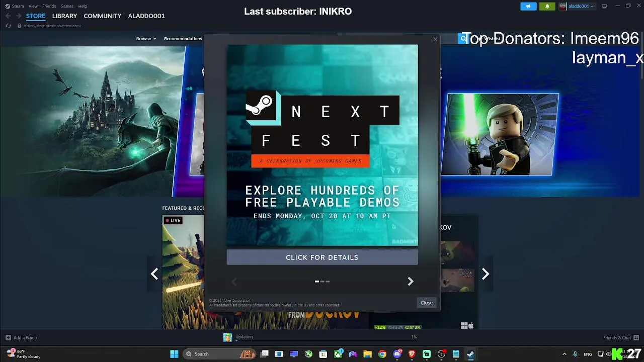This screenshot has width=644, height=362.
Task: Open the green notifications bell
Action: point(547,6)
